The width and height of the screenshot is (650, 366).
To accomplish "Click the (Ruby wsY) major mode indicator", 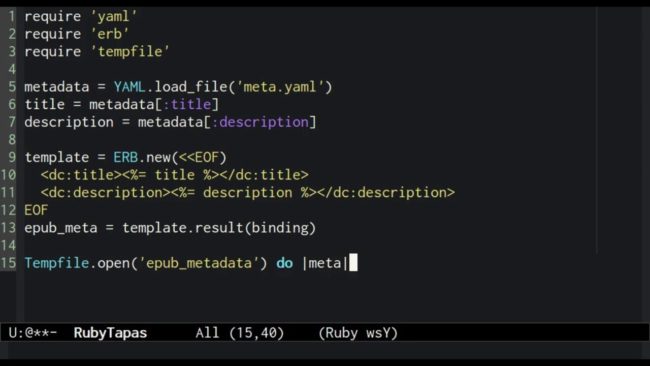I will click(x=358, y=333).
